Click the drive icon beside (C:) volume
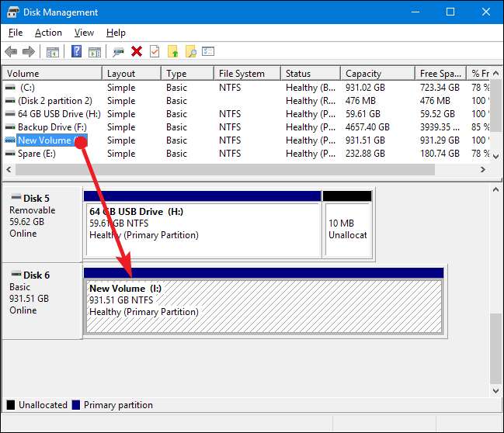Viewport: 504px width, 433px height. click(x=10, y=88)
